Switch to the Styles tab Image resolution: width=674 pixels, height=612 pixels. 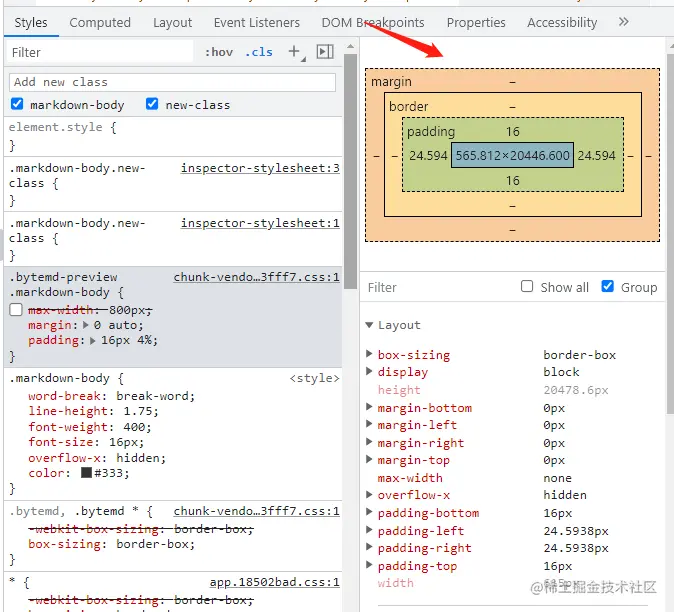point(31,22)
